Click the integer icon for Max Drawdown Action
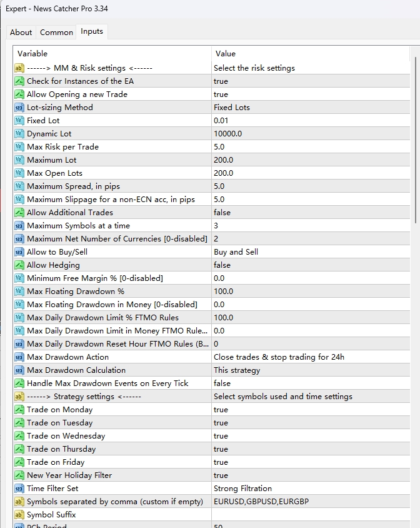420x528 pixels. click(x=19, y=357)
